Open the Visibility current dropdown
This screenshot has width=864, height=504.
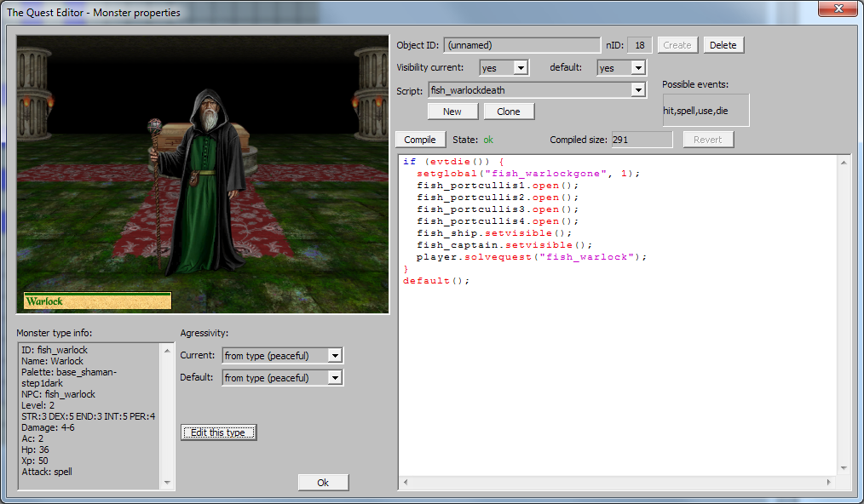click(x=521, y=68)
